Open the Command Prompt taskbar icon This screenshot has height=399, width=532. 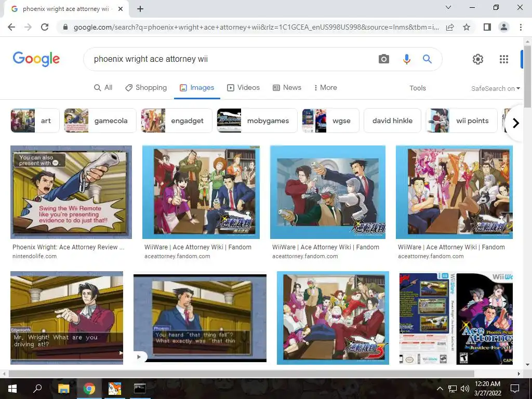(139, 389)
